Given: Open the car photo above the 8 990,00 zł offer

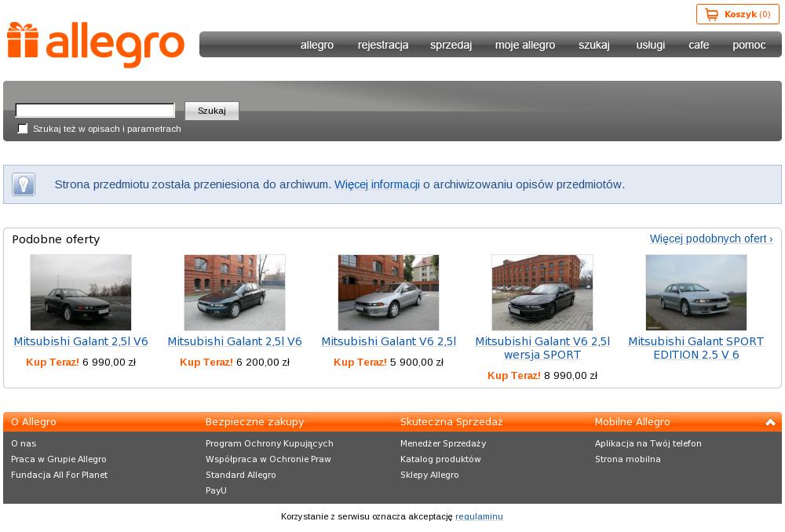Looking at the screenshot, I should [542, 292].
